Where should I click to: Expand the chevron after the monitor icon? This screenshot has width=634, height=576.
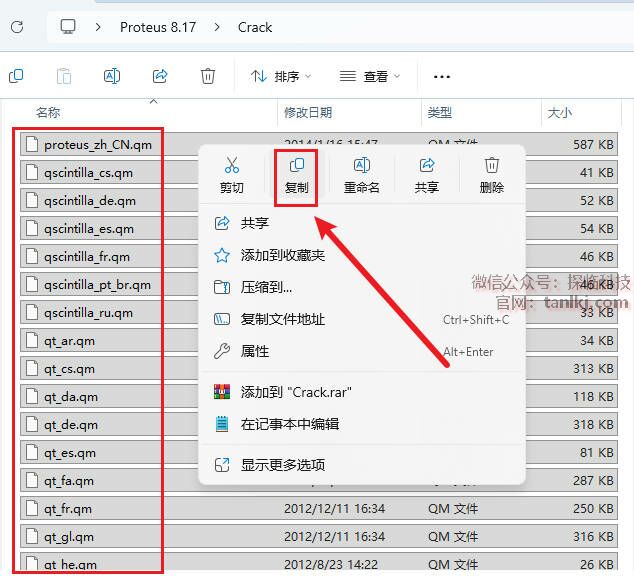pos(98,27)
